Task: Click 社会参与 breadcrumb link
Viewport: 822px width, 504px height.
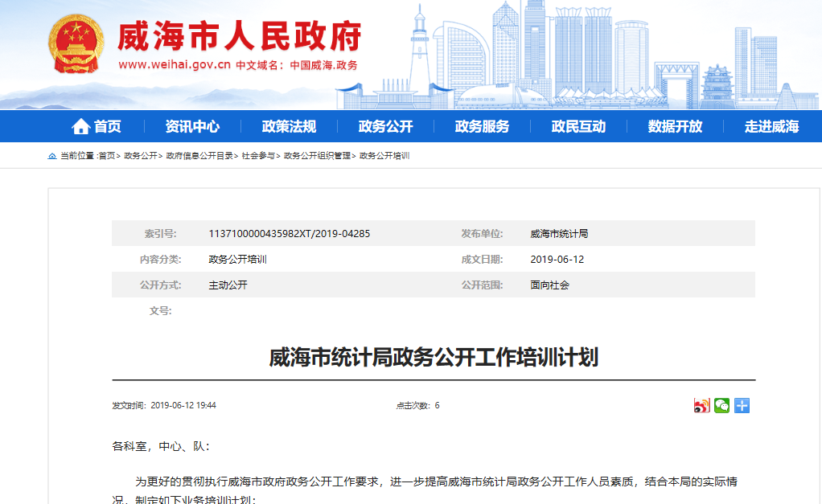Action: 258,156
